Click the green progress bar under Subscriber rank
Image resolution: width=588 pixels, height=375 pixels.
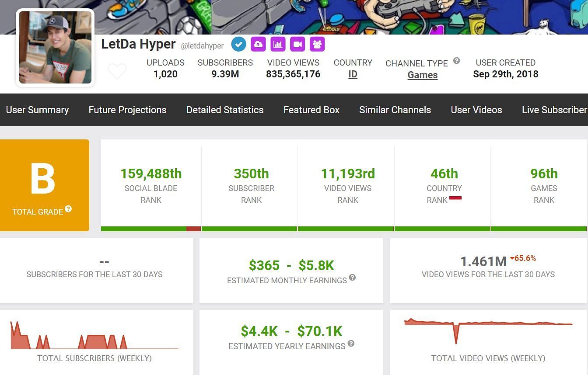249,229
